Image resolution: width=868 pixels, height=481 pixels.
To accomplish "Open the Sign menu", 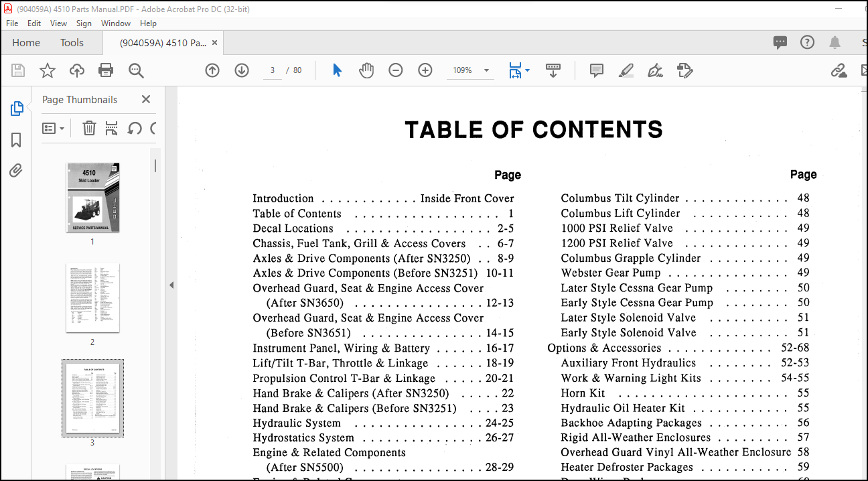I will tap(84, 23).
